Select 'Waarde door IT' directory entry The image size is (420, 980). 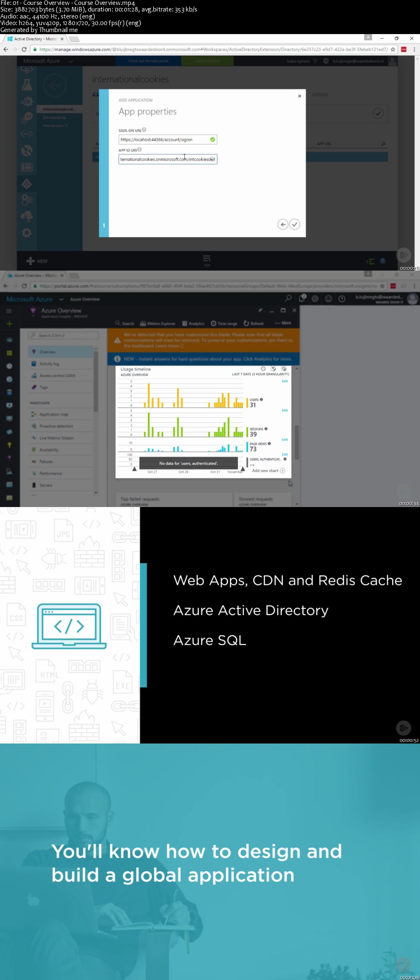[55, 126]
